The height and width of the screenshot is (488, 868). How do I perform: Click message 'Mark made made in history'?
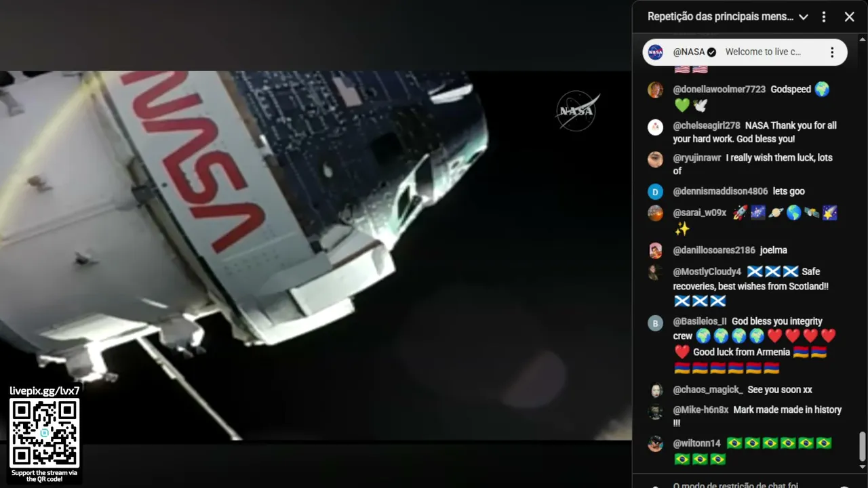(x=757, y=416)
